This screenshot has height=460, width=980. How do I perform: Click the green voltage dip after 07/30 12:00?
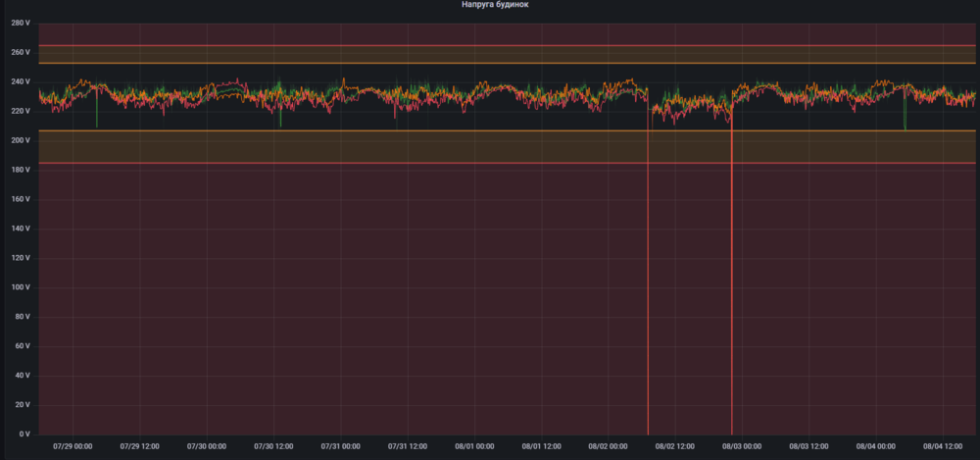click(280, 118)
